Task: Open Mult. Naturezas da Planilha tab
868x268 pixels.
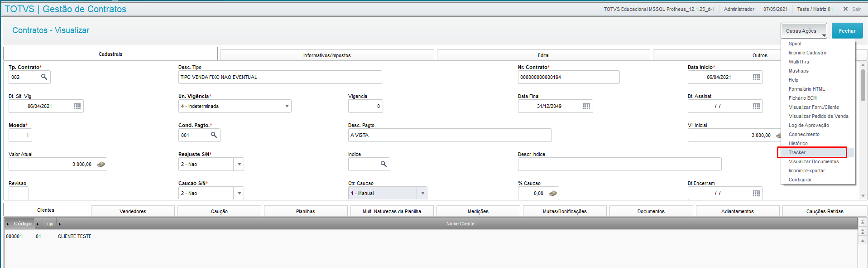Action: (392, 211)
